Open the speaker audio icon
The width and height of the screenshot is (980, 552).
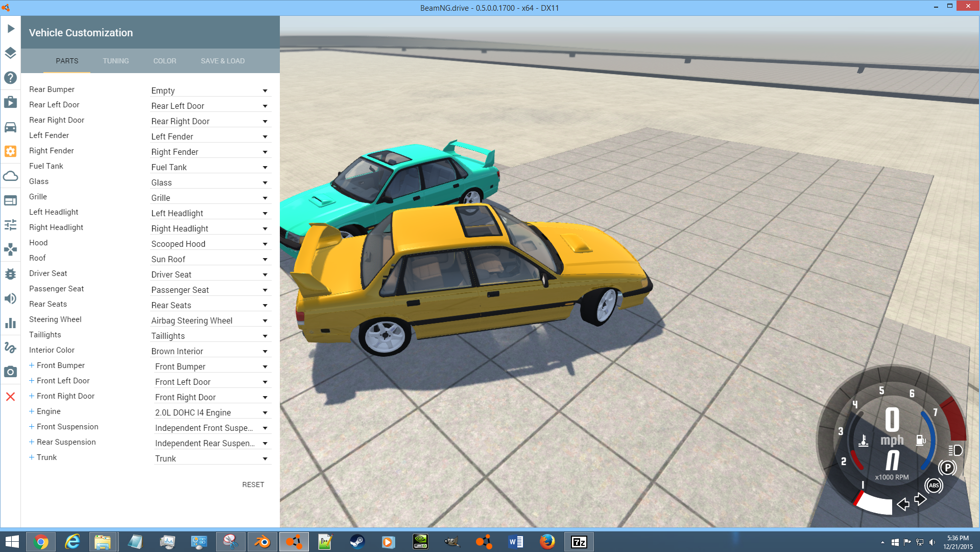[11, 298]
